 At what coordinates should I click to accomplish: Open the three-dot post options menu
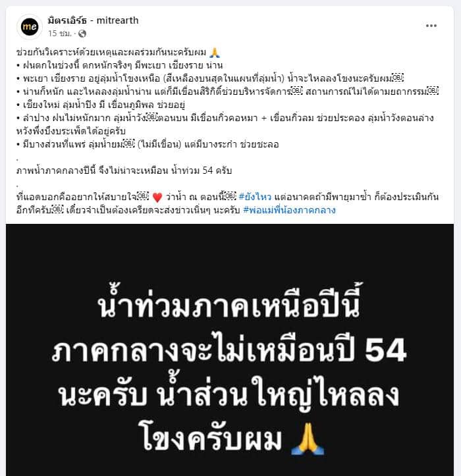pos(431,26)
